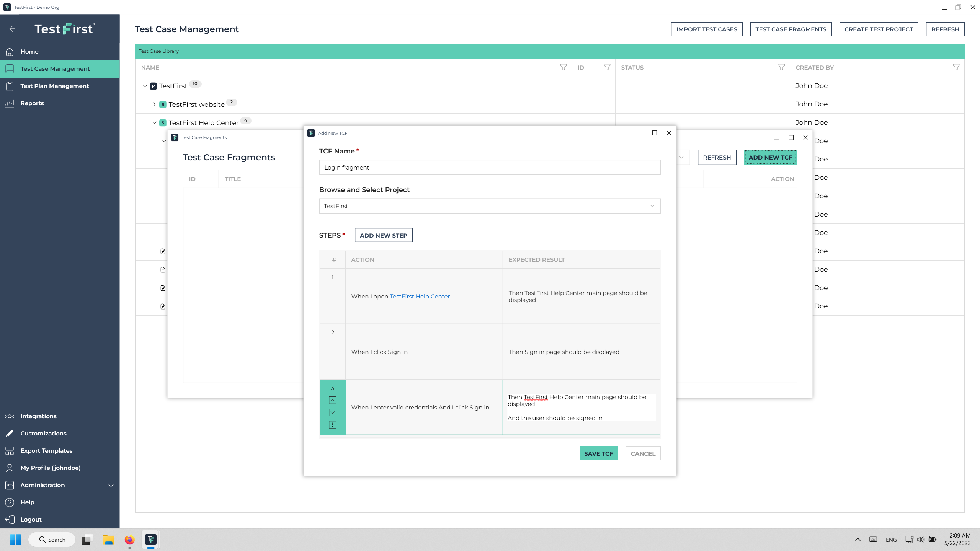
Task: Click the STATUS column filter icon
Action: tap(781, 67)
